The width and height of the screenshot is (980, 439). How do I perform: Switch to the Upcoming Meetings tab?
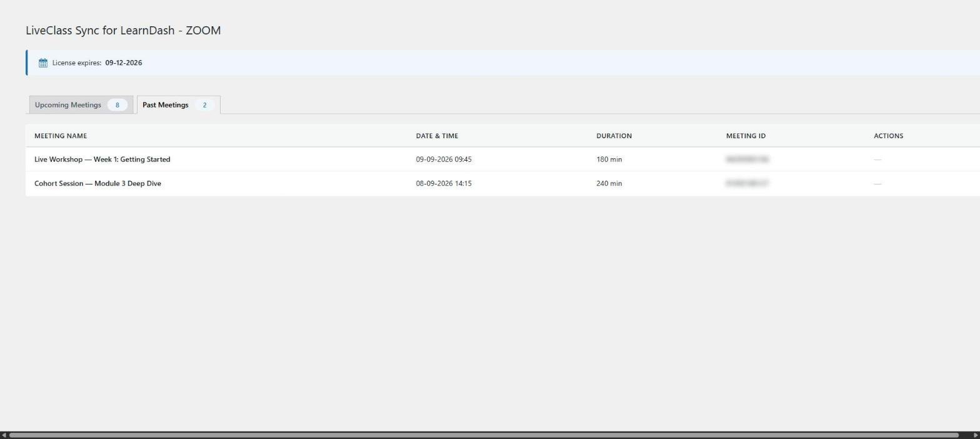(81, 105)
